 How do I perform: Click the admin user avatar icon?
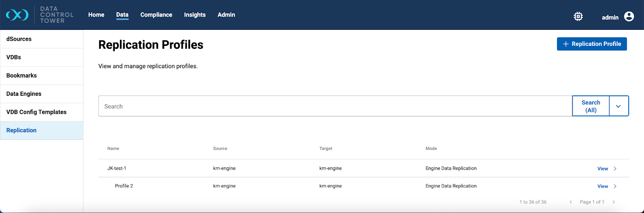click(629, 17)
